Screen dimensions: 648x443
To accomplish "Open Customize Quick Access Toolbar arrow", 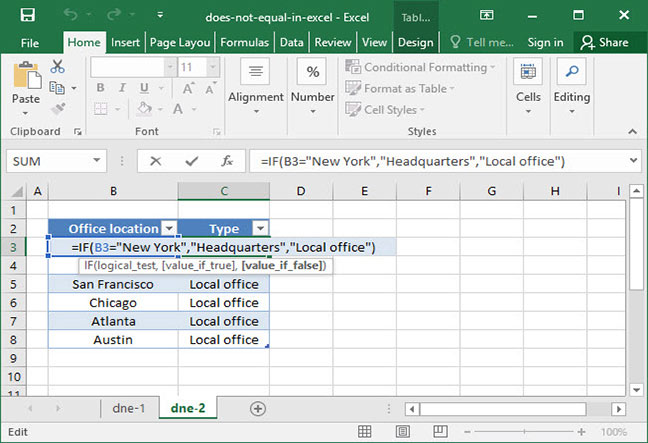I will click(x=160, y=16).
